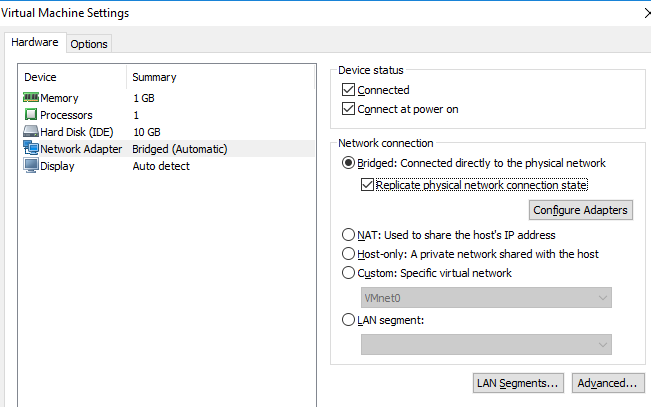Click the Network Adapter icon

pos(30,149)
